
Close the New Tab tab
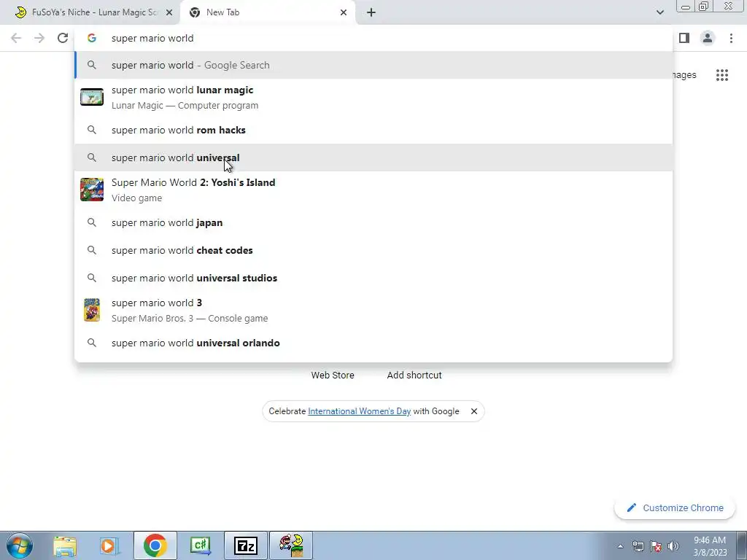tap(344, 12)
